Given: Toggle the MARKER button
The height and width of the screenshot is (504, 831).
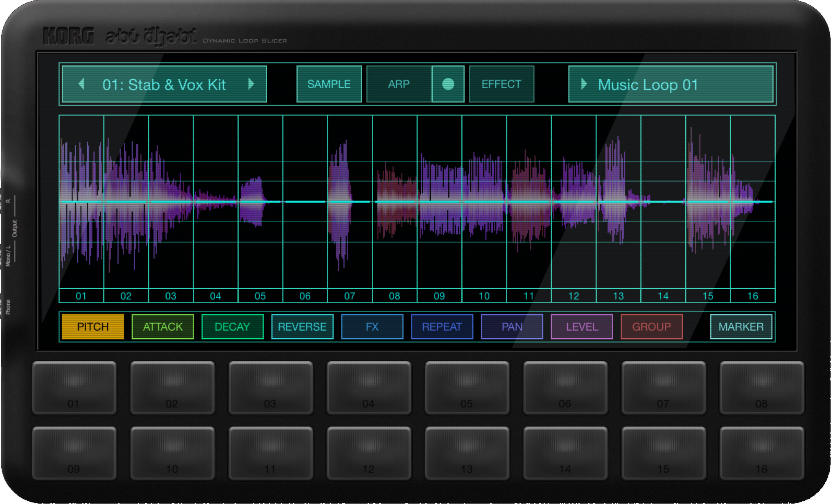Looking at the screenshot, I should click(x=741, y=326).
